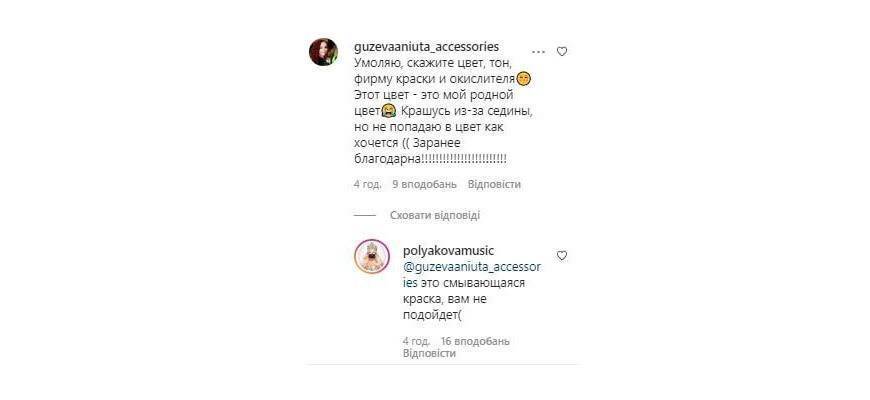View the 9 вподобань likes list
This screenshot has height=400, width=870.
click(424, 184)
